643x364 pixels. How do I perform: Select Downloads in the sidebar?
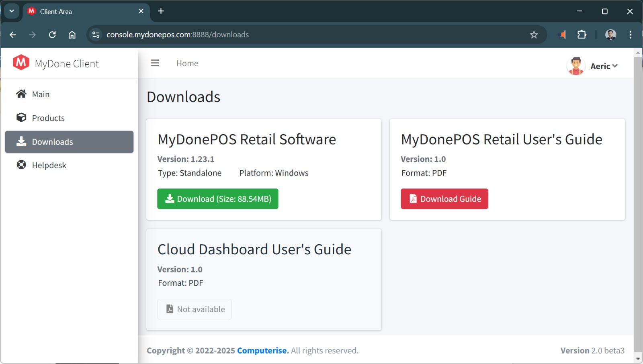tap(69, 141)
